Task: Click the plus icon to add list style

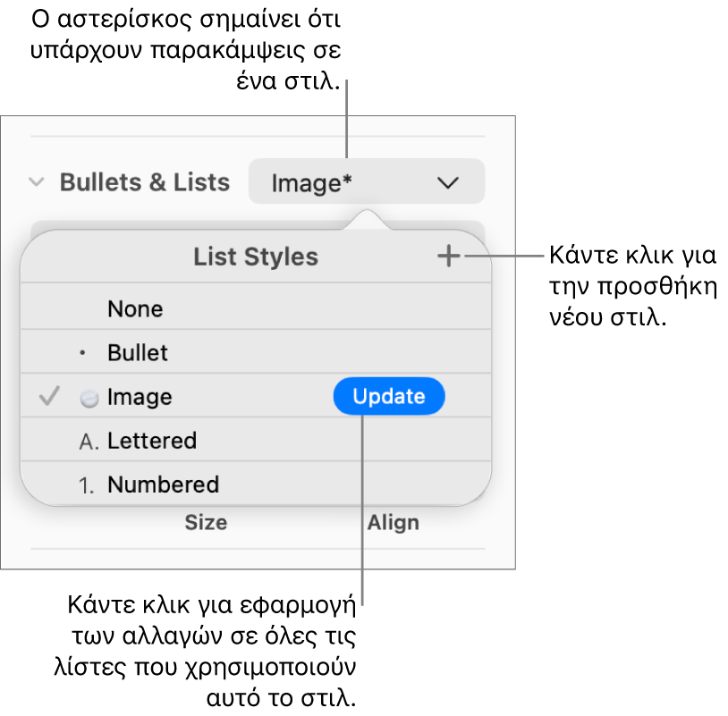Action: [448, 257]
